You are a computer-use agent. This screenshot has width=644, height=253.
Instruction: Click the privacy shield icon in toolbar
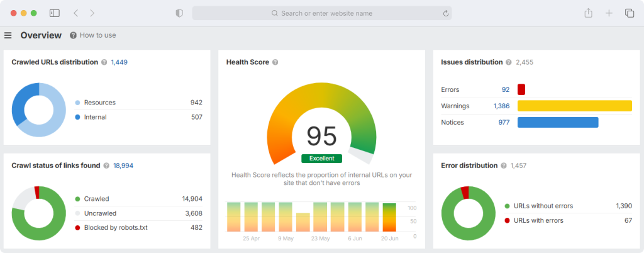click(179, 13)
